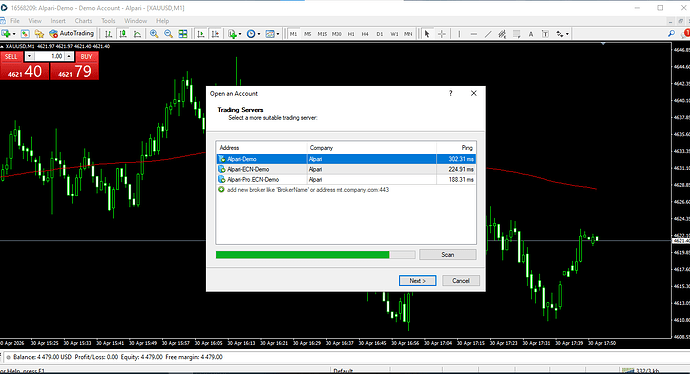Open the Window menu
This screenshot has width=690, height=374.
[x=136, y=21]
